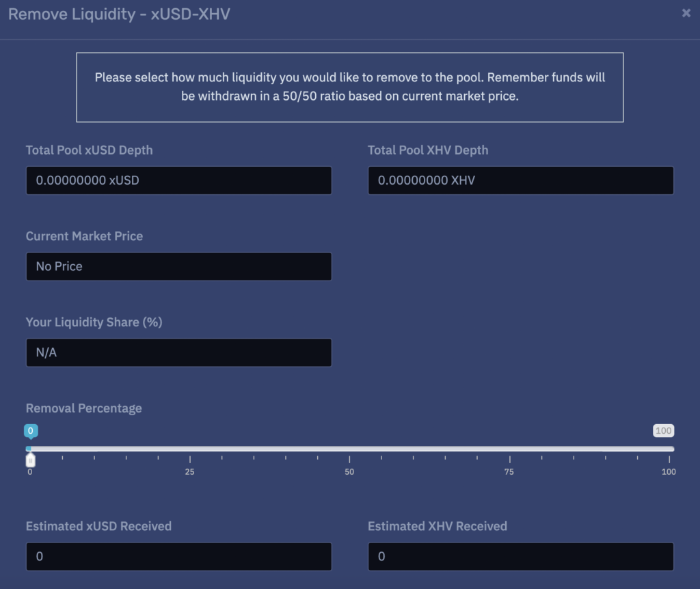Click the Remove Liquidity - xUSD-XHV title
Viewport: 700px width, 589px height.
coord(119,14)
